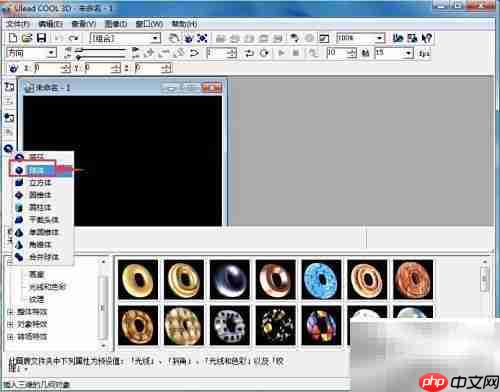Click the Save floppy disk icon
Viewport: 500px width, 392px height.
pyautogui.click(x=41, y=38)
